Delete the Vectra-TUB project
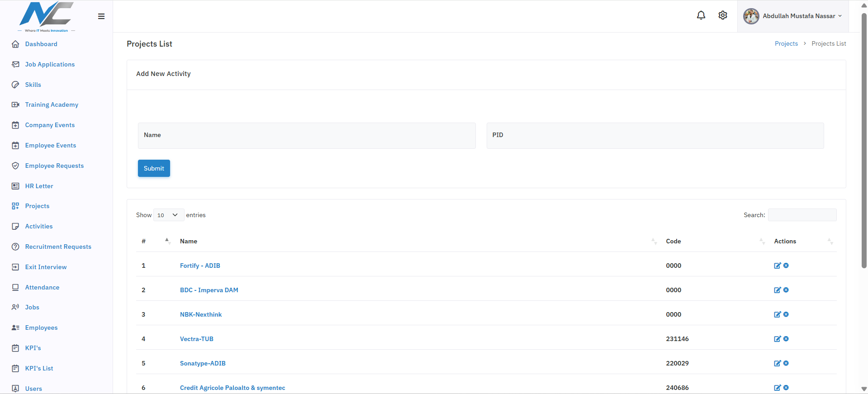The height and width of the screenshot is (394, 868). tap(786, 339)
